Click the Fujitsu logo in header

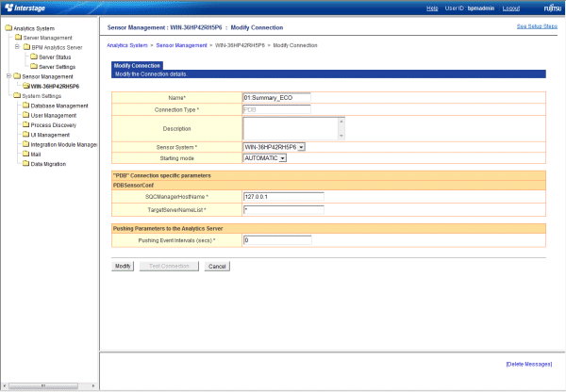pos(552,8)
